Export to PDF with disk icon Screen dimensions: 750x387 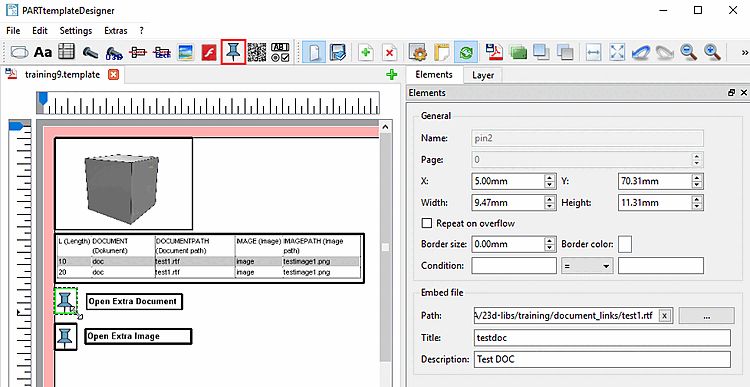pos(494,52)
